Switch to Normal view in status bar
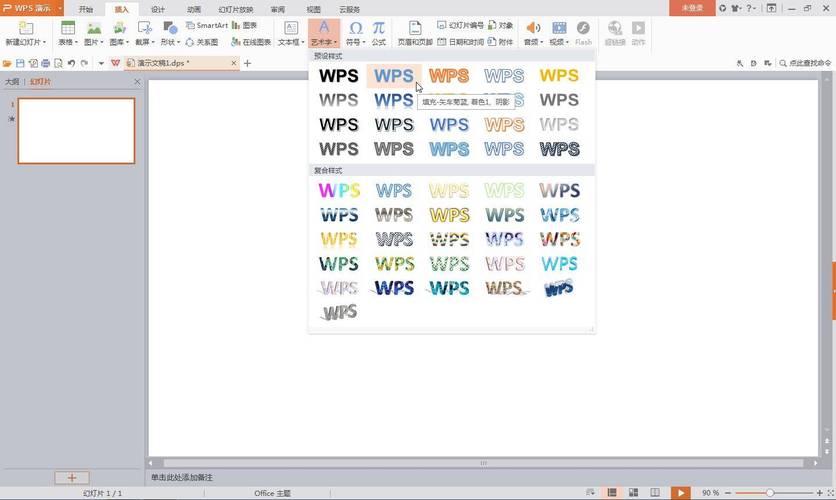Screen dimensions: 836x500 [x=612, y=493]
